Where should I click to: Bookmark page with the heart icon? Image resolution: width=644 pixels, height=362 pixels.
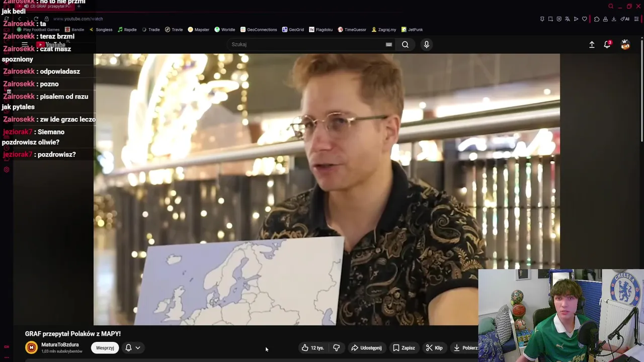pos(585,19)
